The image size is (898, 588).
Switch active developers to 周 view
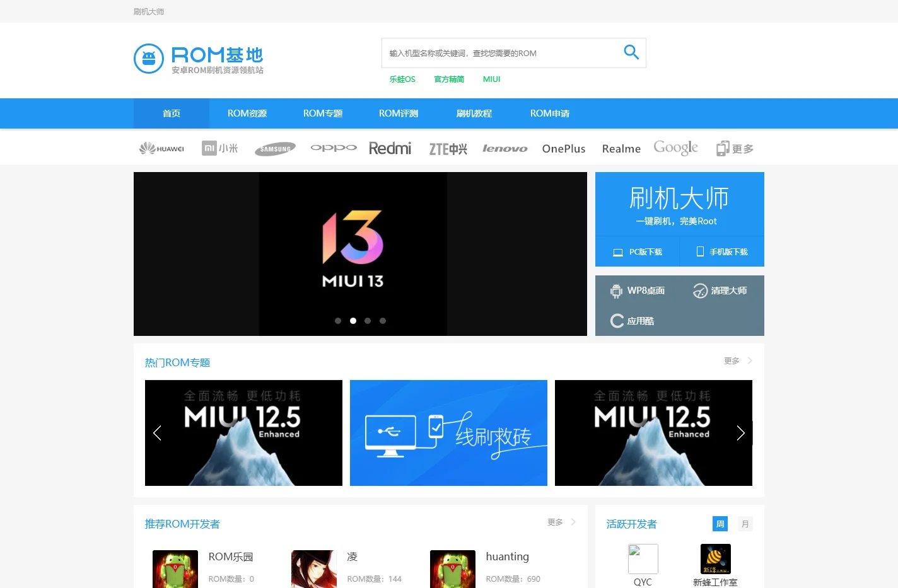720,524
